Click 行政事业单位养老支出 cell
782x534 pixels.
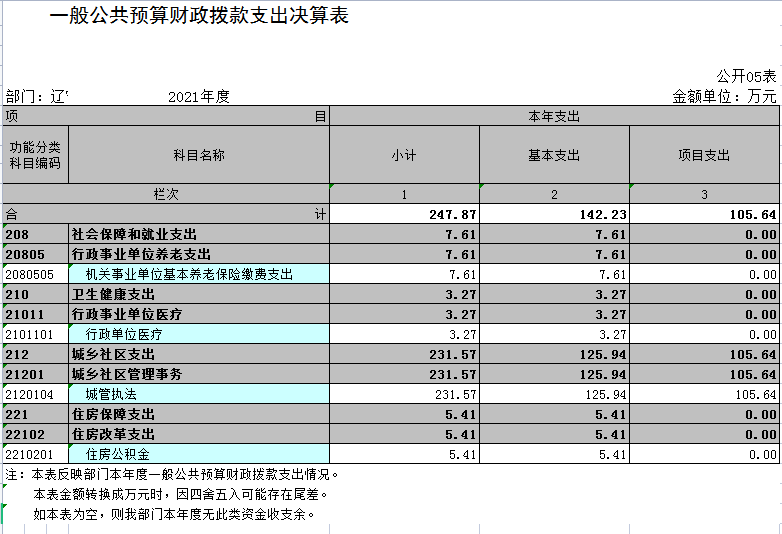[199, 254]
